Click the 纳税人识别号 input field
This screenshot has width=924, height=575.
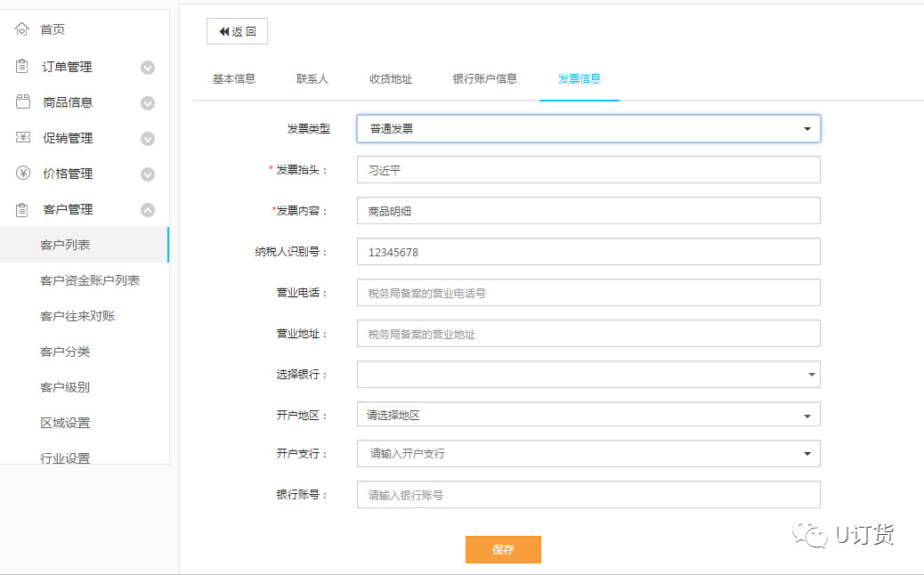(x=588, y=252)
